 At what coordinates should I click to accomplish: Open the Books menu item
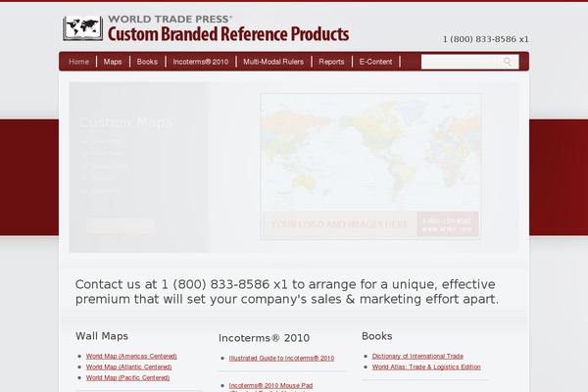[147, 62]
